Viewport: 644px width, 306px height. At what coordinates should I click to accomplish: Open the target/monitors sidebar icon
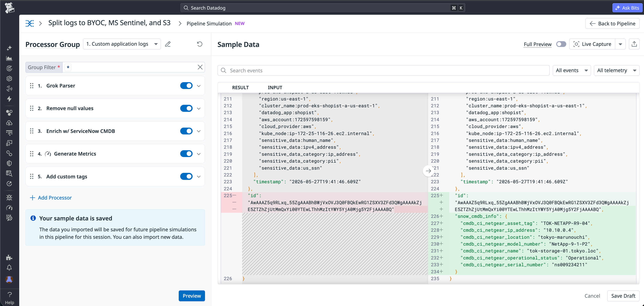click(9, 68)
